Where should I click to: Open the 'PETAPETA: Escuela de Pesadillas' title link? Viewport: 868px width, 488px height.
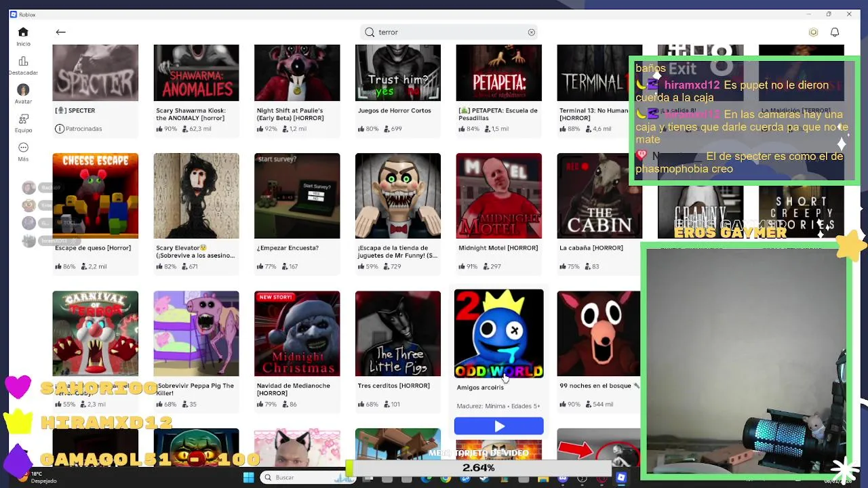[x=498, y=114]
